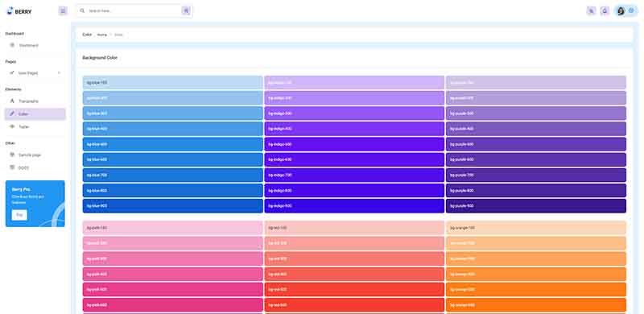This screenshot has height=314, width=644.
Task: Select the bg-orange-600 swatch
Action: (536, 305)
